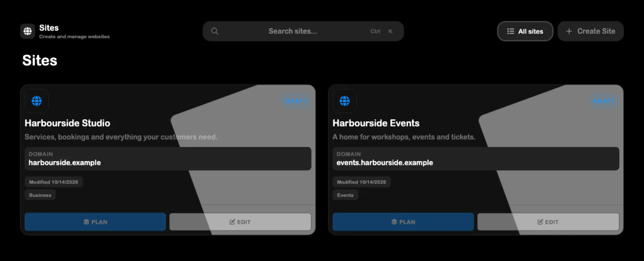Screen dimensions: 644x261
Task: Edit the Harbourside Studio site
Action: (x=240, y=222)
